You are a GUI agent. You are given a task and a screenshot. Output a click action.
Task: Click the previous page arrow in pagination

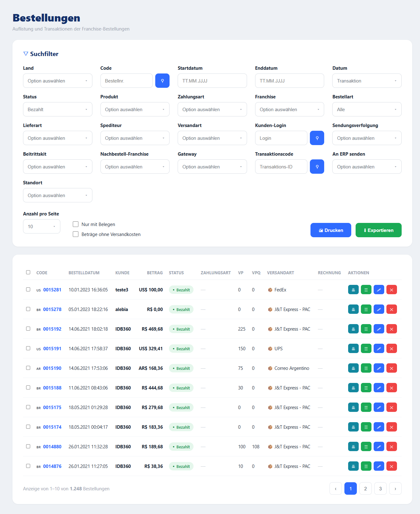coord(336,488)
